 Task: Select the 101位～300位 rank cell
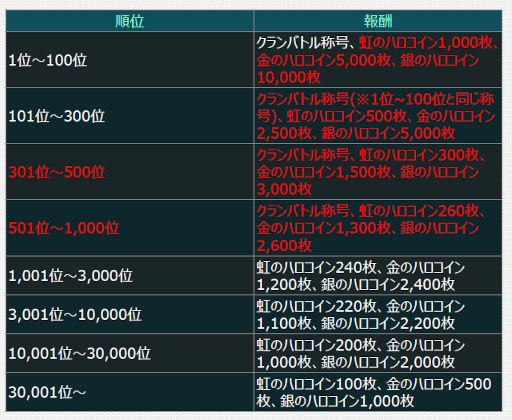pos(130,116)
